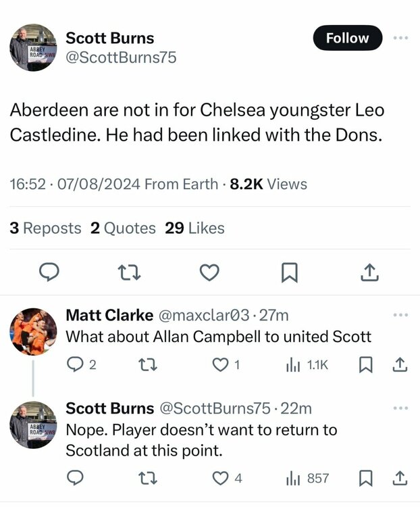Open the 2 Quotes list
Viewport: 420px width, 507px height.
pos(122,228)
